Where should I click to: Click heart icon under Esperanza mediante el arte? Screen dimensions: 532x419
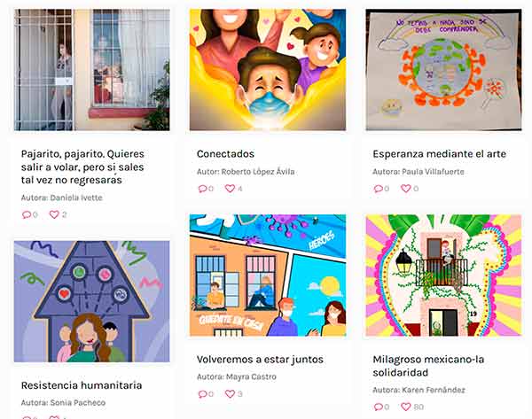pos(406,189)
